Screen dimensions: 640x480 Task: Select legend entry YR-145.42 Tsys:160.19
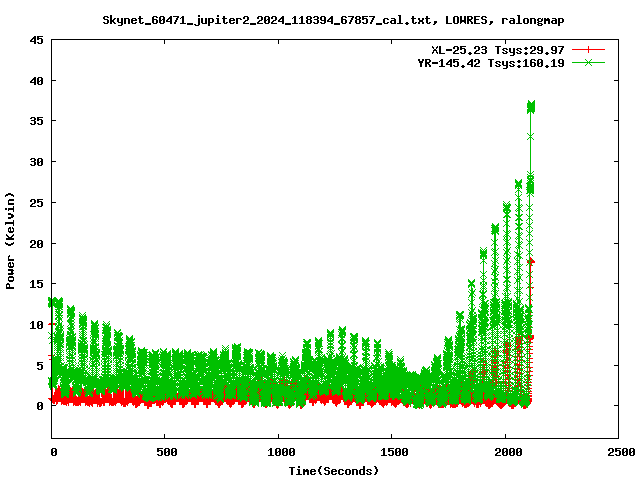491,63
